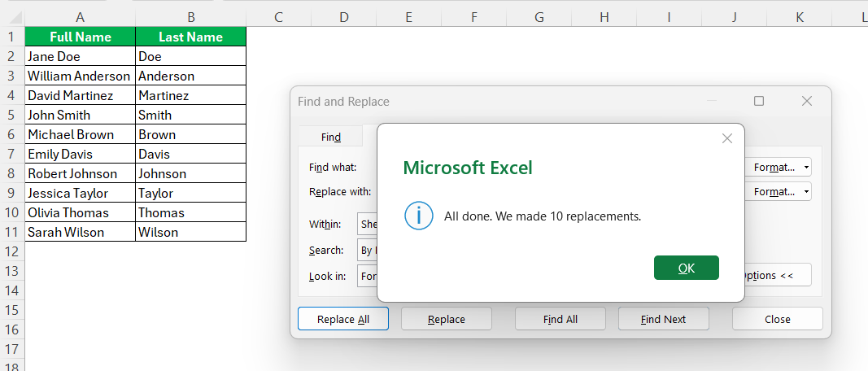868x371 pixels.
Task: Select column G header
Action: [x=539, y=18]
